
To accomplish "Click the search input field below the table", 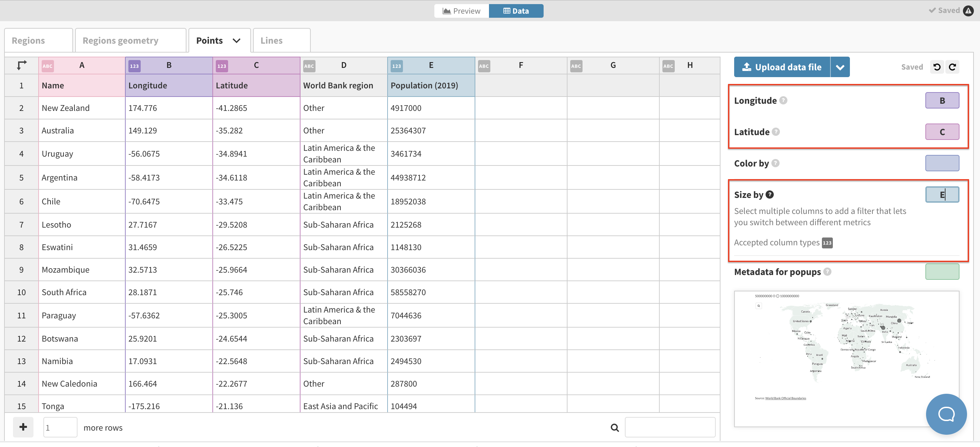I will 670,427.
